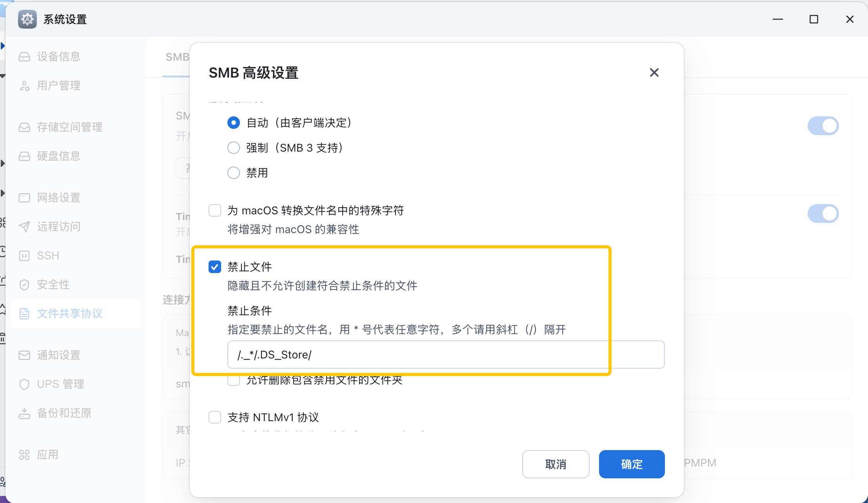The height and width of the screenshot is (503, 868).
Task: Click the 设备信息 sidebar icon
Action: [24, 57]
